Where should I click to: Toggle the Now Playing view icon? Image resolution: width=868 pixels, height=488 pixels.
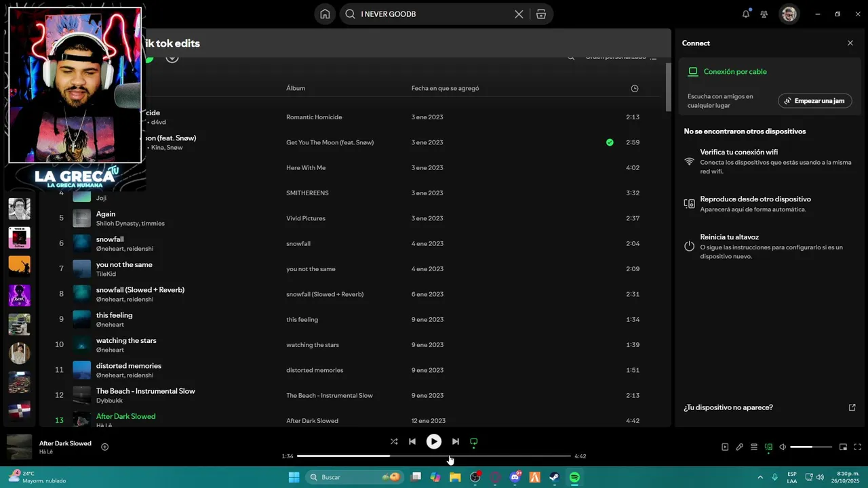point(725,447)
